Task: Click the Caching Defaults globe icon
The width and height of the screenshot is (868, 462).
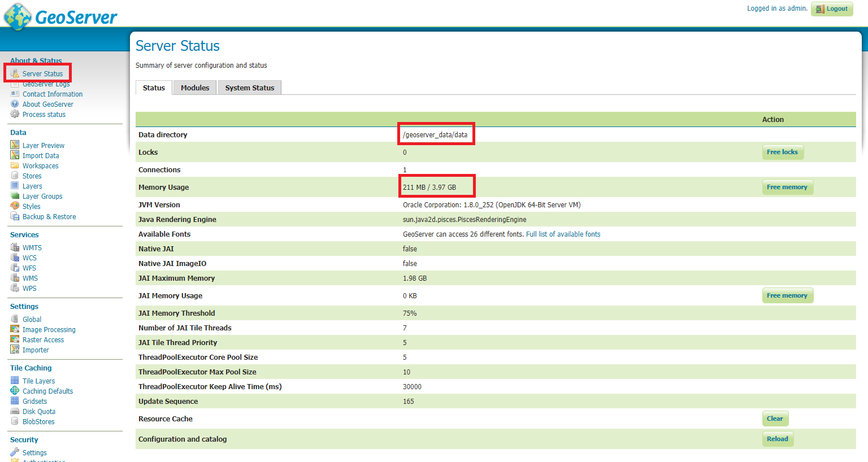Action: (x=15, y=391)
